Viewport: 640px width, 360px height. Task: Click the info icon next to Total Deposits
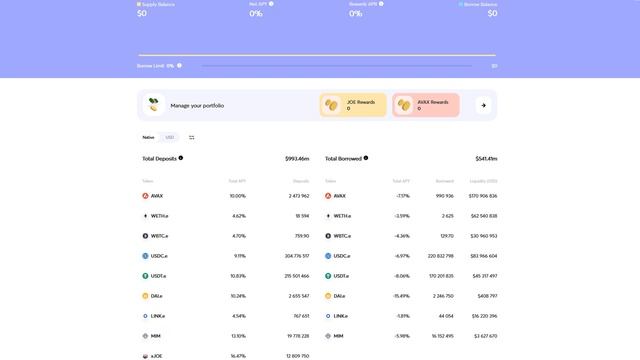(181, 158)
